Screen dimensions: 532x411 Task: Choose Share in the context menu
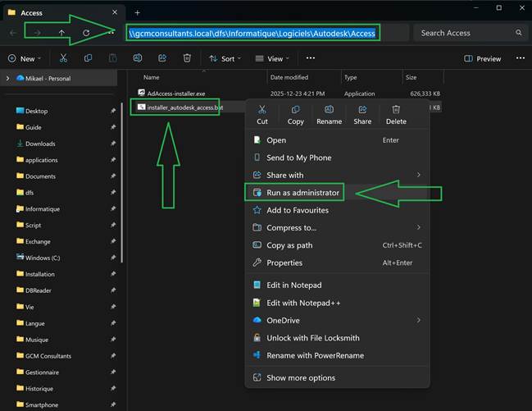(x=362, y=115)
